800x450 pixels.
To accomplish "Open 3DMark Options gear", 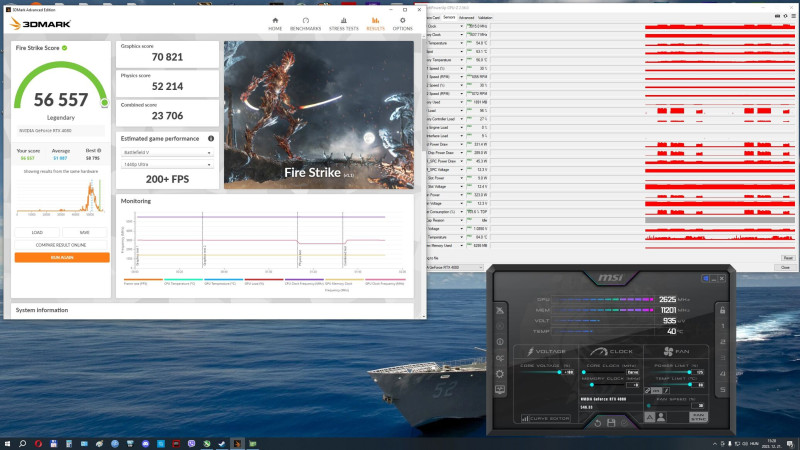I will tap(402, 23).
